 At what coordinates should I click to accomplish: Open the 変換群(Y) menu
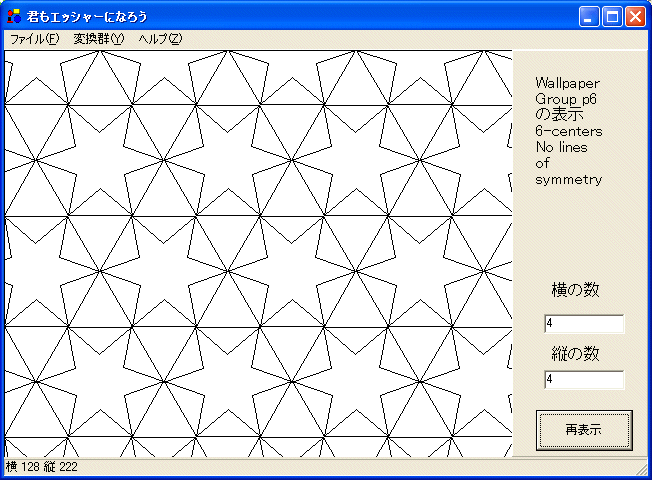pyautogui.click(x=99, y=39)
